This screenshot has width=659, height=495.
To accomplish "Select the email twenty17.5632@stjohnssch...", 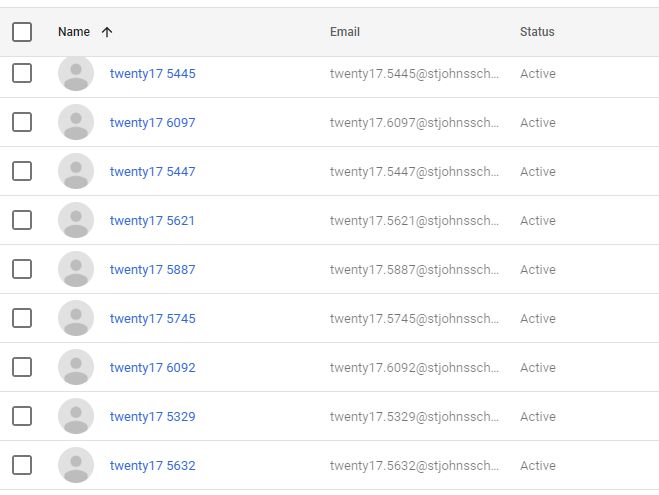I will point(414,466).
